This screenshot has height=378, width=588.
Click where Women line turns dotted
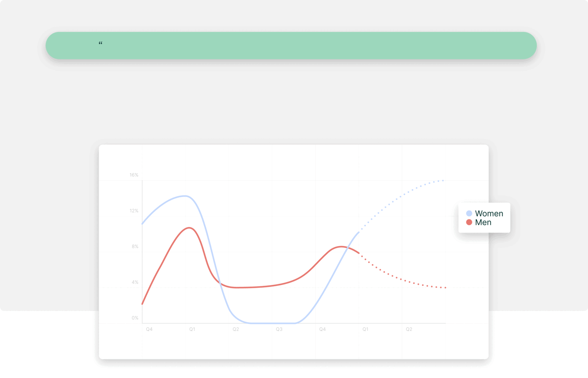(359, 232)
